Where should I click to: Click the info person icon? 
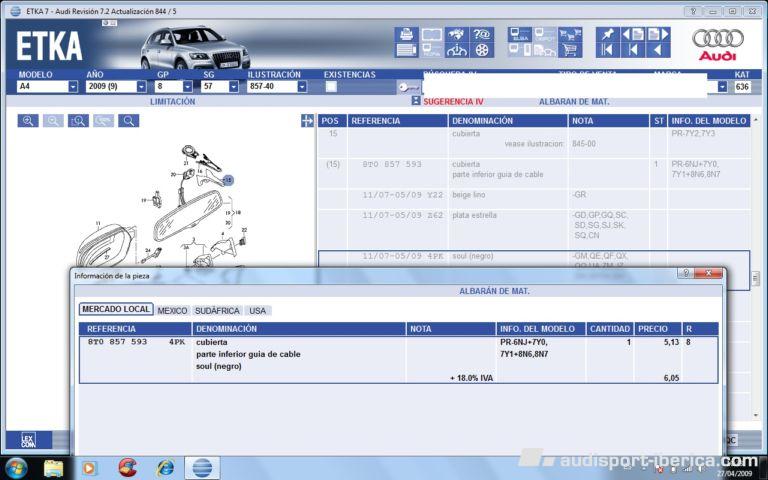coord(456,50)
